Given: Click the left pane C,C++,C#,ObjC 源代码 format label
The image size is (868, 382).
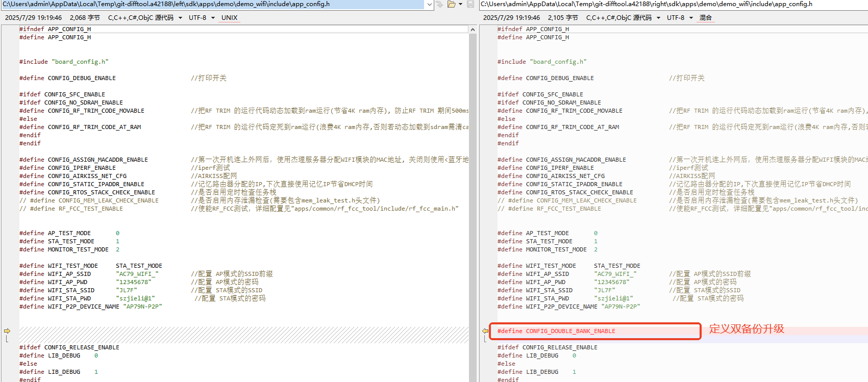Looking at the screenshot, I should coord(141,18).
